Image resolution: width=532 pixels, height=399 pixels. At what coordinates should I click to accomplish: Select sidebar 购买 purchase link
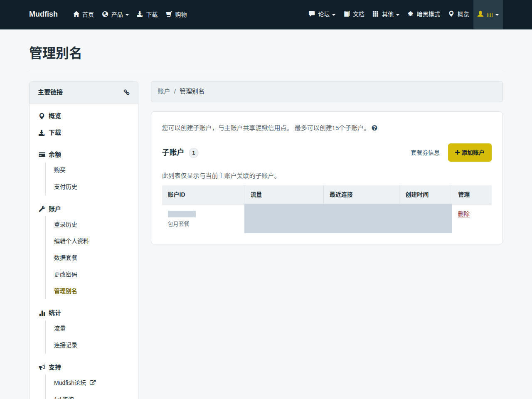click(60, 170)
